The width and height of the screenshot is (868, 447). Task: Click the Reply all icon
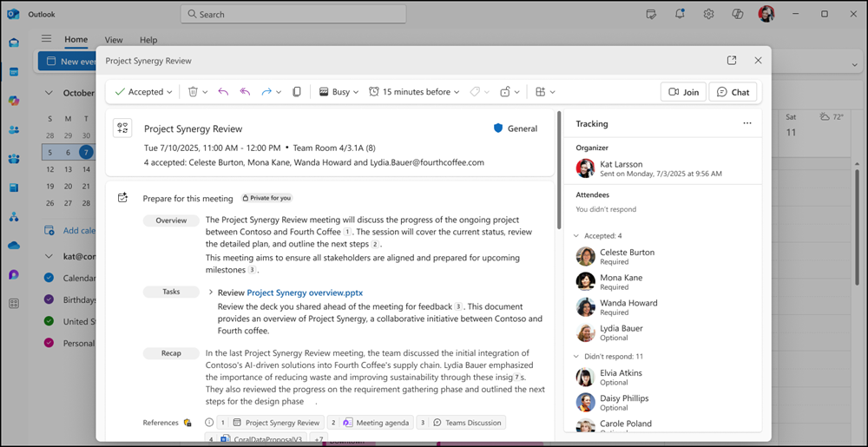[x=246, y=92]
